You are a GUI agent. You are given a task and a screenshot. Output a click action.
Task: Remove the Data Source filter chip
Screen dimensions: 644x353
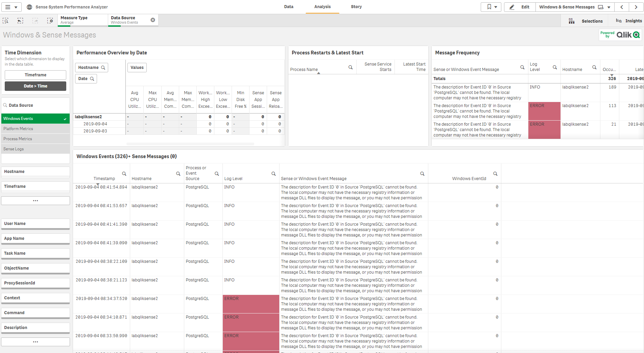pyautogui.click(x=153, y=20)
